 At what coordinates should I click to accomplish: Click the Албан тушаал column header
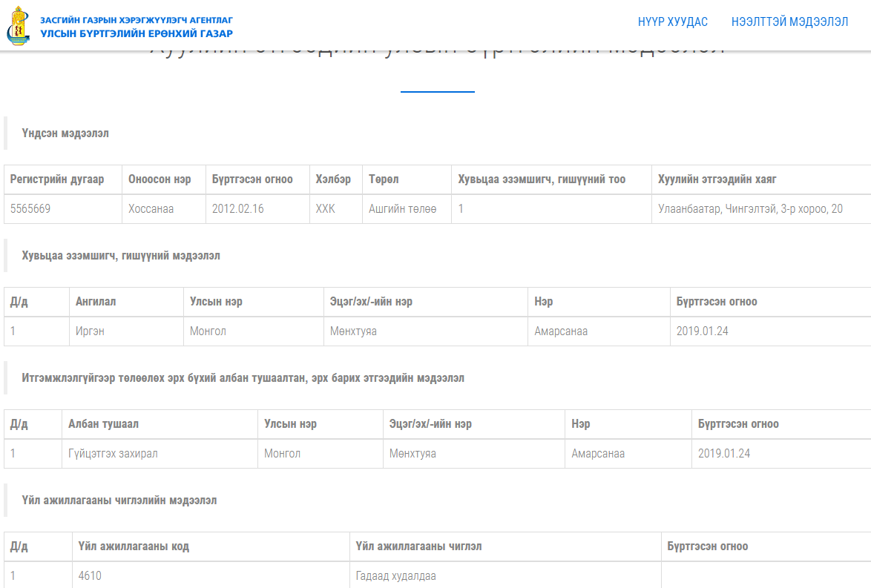click(x=103, y=424)
